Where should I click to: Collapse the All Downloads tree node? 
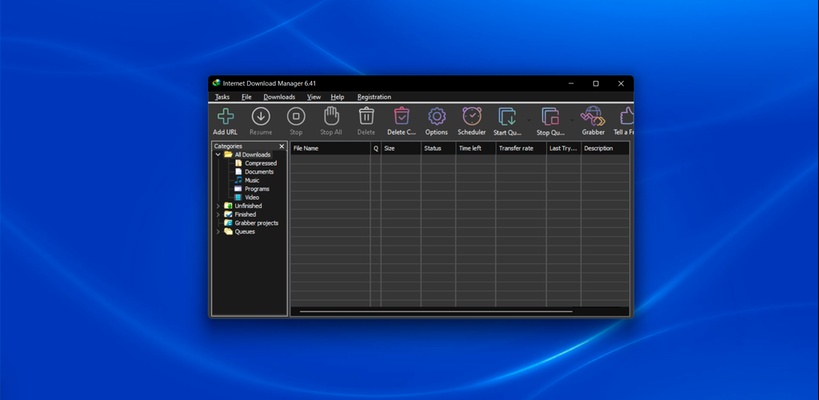218,155
